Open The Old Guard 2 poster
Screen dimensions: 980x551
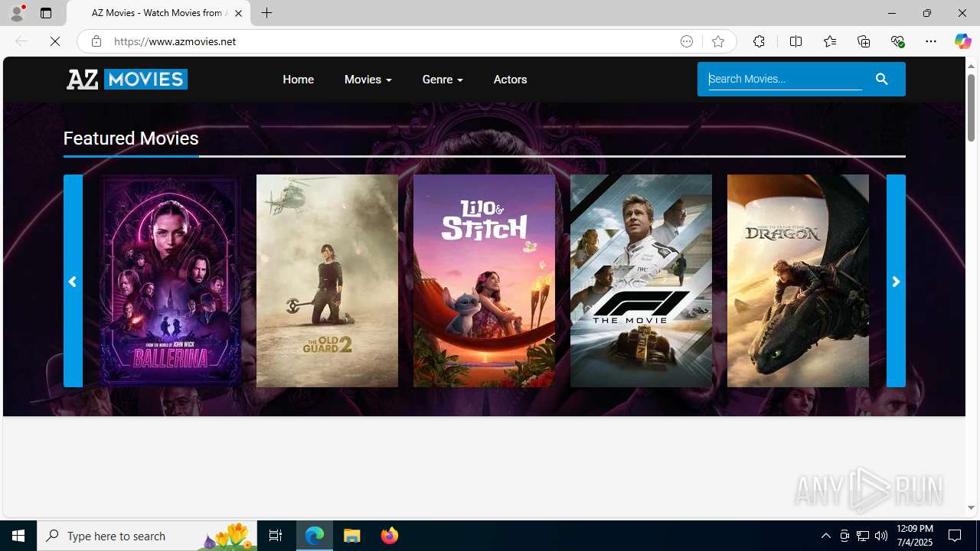pyautogui.click(x=327, y=281)
